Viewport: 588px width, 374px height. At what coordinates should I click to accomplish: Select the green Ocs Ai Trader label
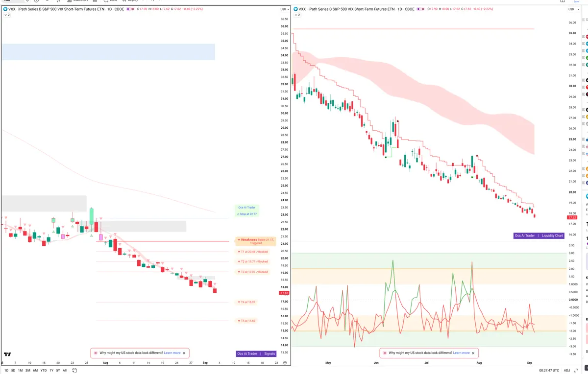247,208
